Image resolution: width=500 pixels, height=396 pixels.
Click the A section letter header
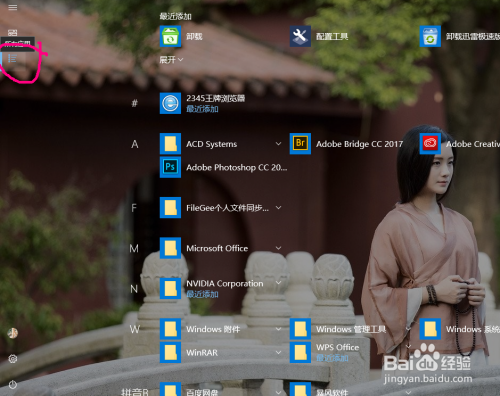(x=134, y=144)
